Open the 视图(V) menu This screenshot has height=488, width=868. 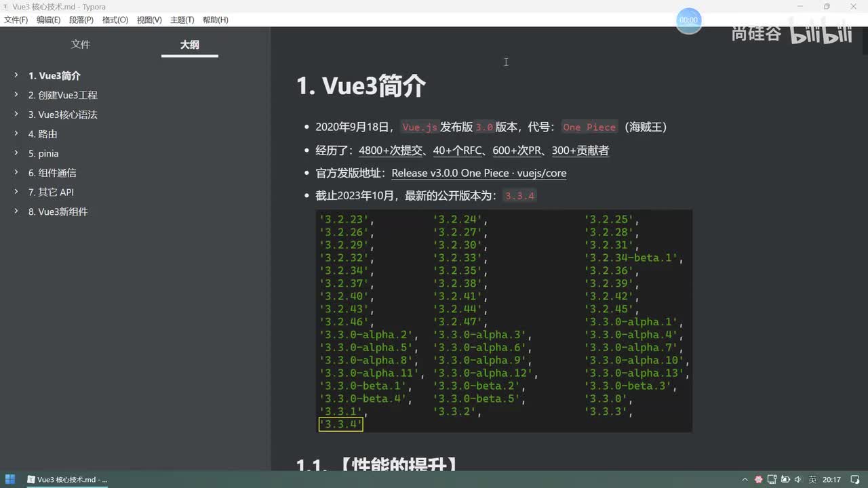pos(149,20)
